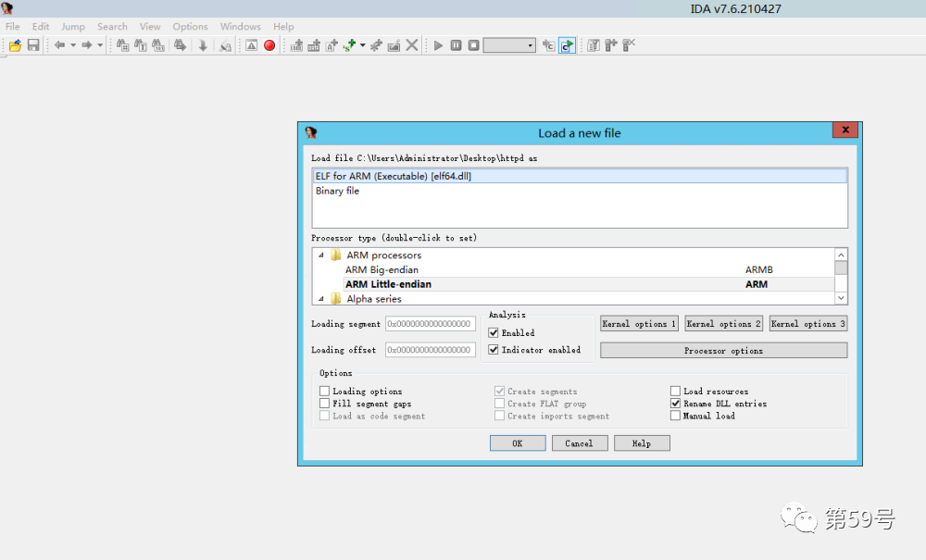Open the View menu
The width and height of the screenshot is (926, 560).
click(x=150, y=27)
